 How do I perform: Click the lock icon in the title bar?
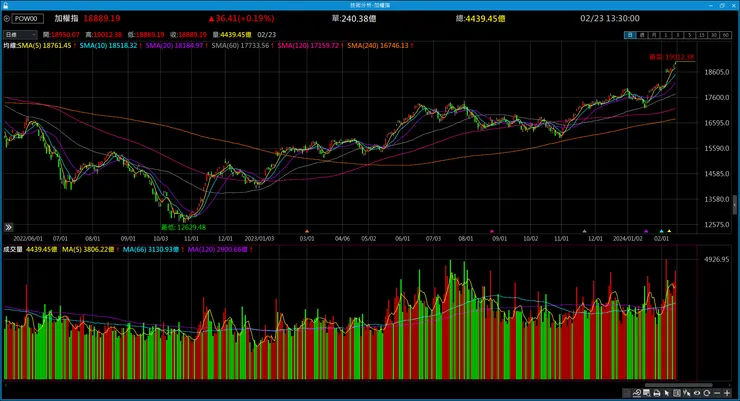coord(5,5)
